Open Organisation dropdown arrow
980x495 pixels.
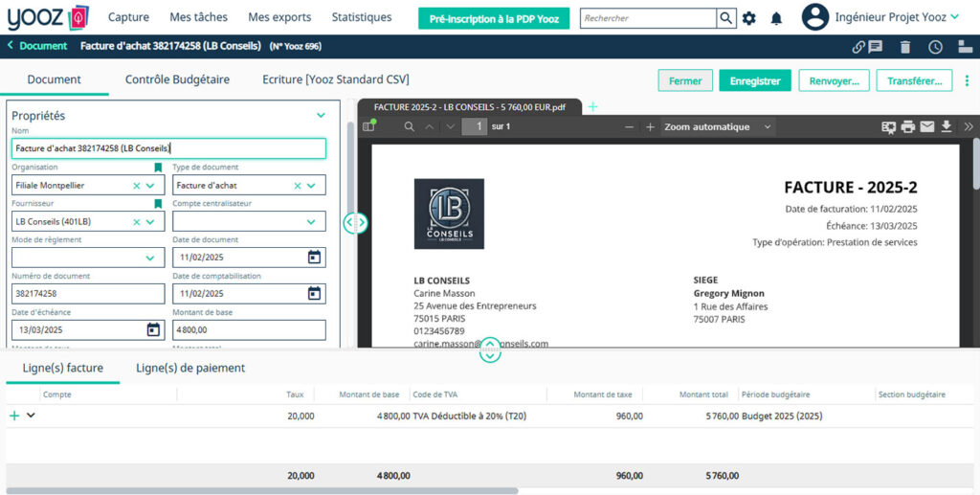point(150,186)
